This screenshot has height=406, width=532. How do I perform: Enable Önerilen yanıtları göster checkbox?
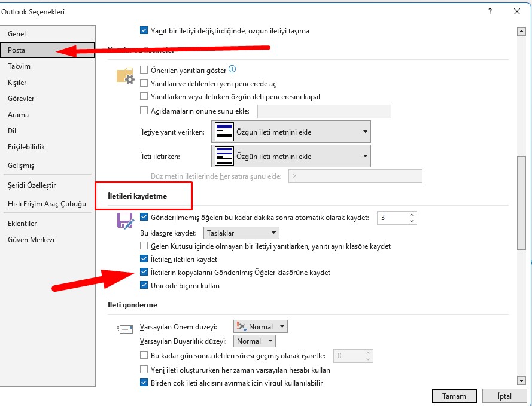[144, 70]
